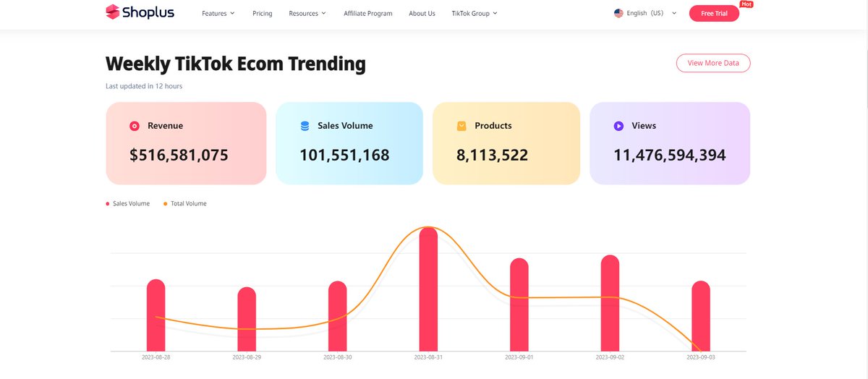Click the Views value 11,476,594,394
The height and width of the screenshot is (379, 868).
(670, 155)
